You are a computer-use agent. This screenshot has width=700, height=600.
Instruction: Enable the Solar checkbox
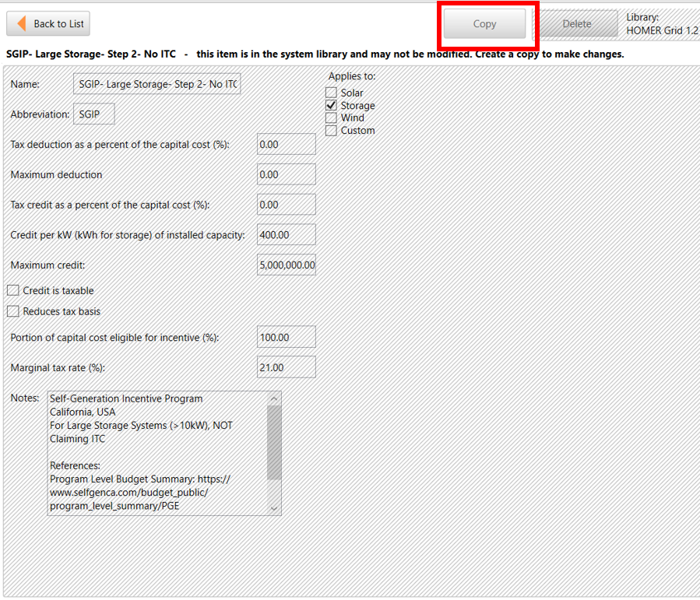331,92
